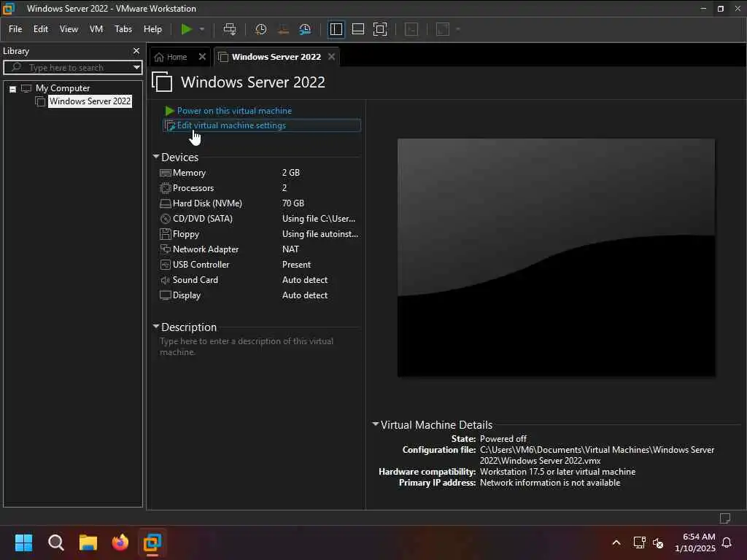
Task: Click the Processors device icon
Action: coord(166,188)
